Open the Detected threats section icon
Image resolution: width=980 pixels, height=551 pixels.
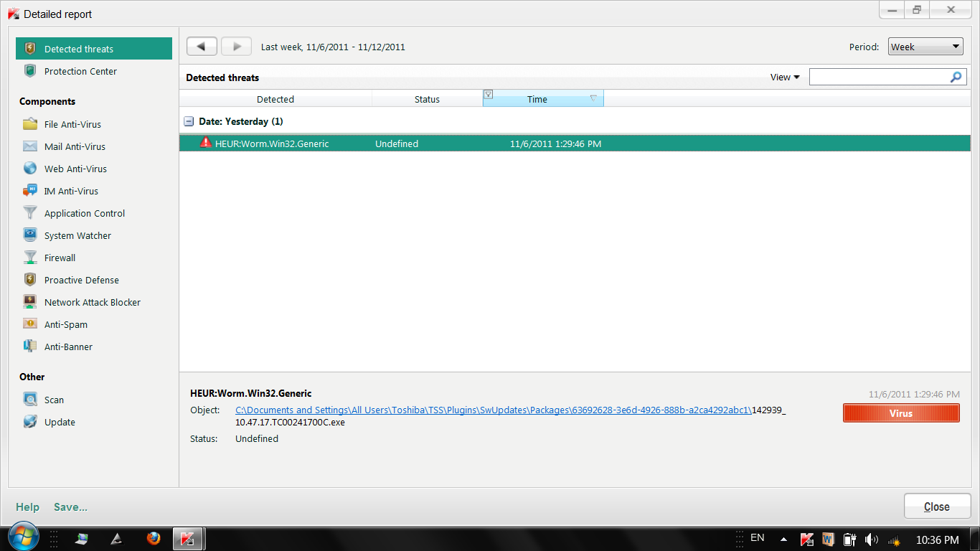click(x=30, y=49)
